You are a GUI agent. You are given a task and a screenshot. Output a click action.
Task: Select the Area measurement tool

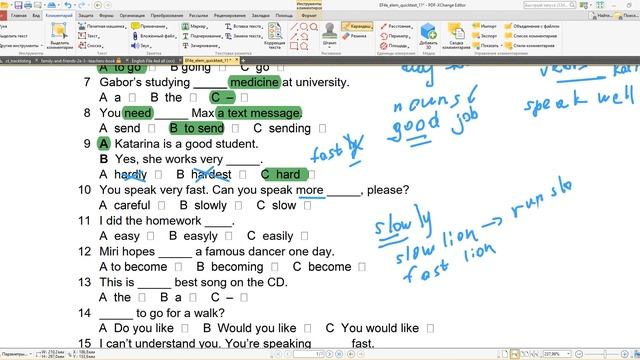[x=394, y=45]
